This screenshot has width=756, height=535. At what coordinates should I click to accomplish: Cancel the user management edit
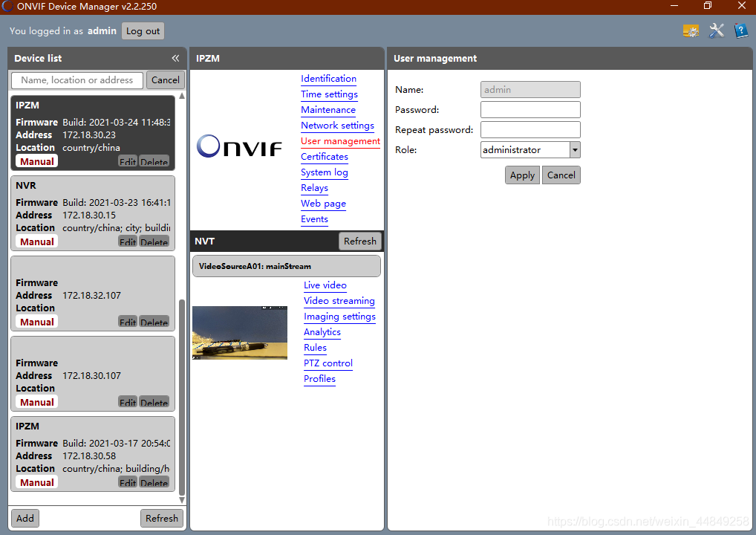click(561, 175)
